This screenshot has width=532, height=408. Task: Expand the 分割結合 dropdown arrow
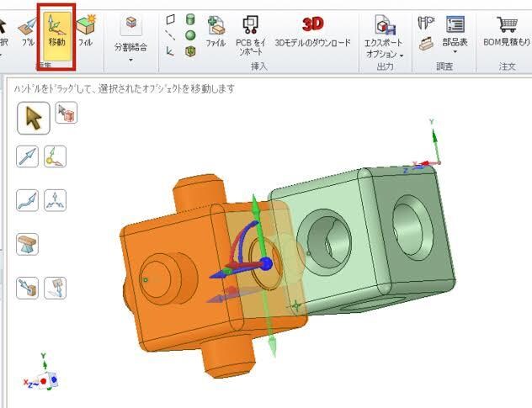131,61
